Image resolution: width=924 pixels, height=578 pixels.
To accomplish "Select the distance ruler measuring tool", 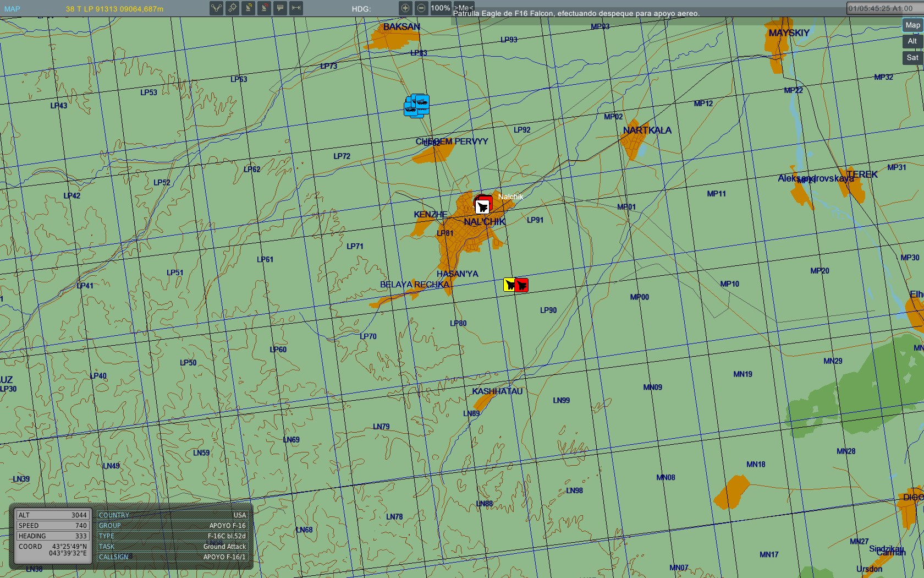I will click(296, 8).
